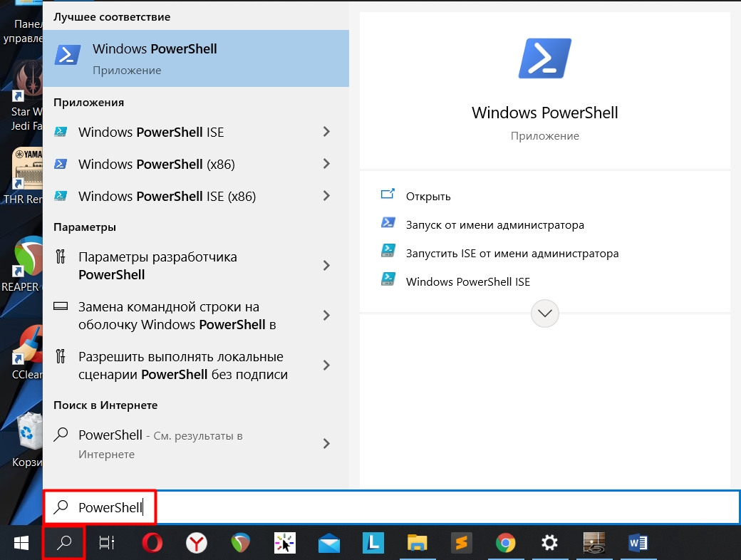741x560 pixels.
Task: Select Windows PowerShell ISE (x86) result
Action: 196,196
